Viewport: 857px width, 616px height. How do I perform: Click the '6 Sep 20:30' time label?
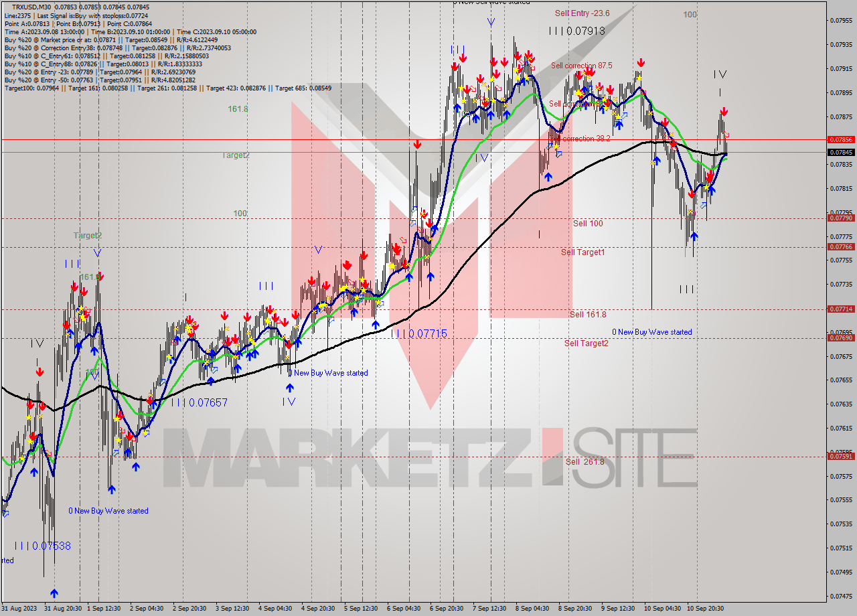tap(447, 609)
